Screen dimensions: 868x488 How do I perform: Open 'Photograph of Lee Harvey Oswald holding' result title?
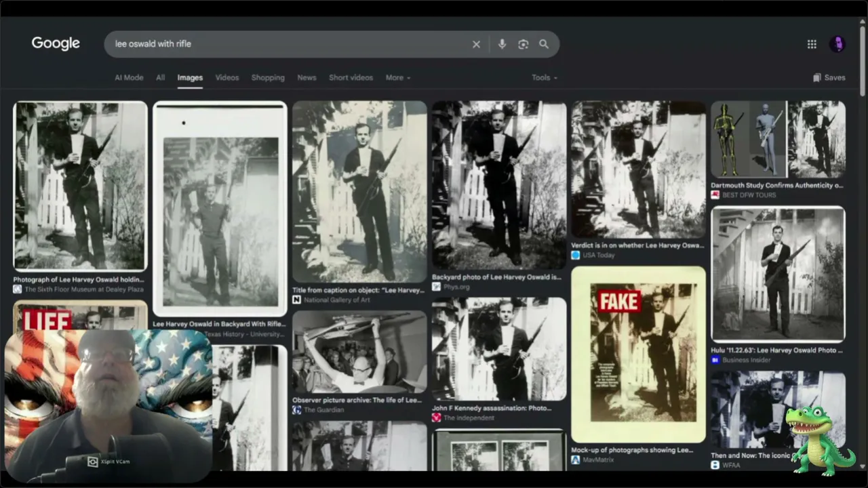(x=79, y=279)
